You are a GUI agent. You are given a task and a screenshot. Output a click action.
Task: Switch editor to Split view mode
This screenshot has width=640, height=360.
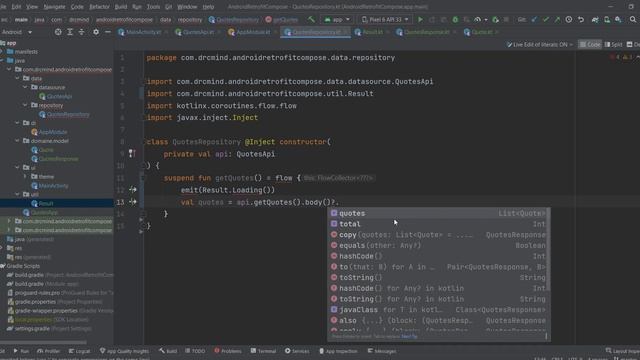(613, 44)
